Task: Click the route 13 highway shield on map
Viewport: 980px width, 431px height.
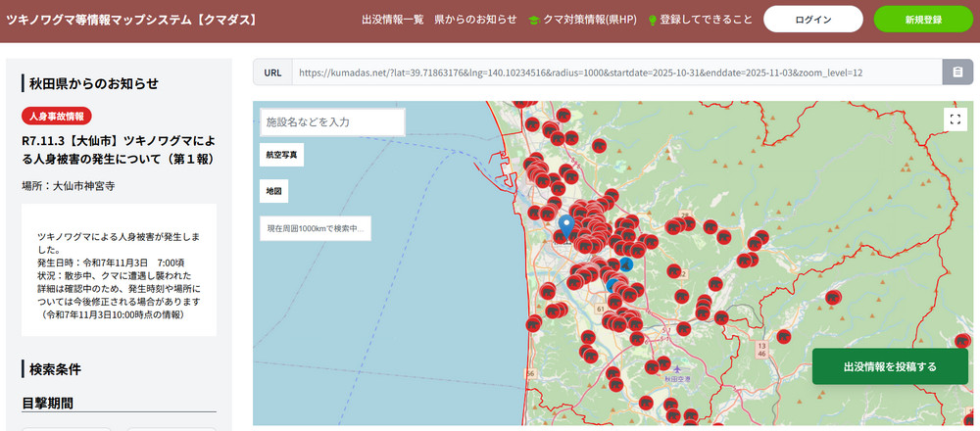Action: coord(761,346)
